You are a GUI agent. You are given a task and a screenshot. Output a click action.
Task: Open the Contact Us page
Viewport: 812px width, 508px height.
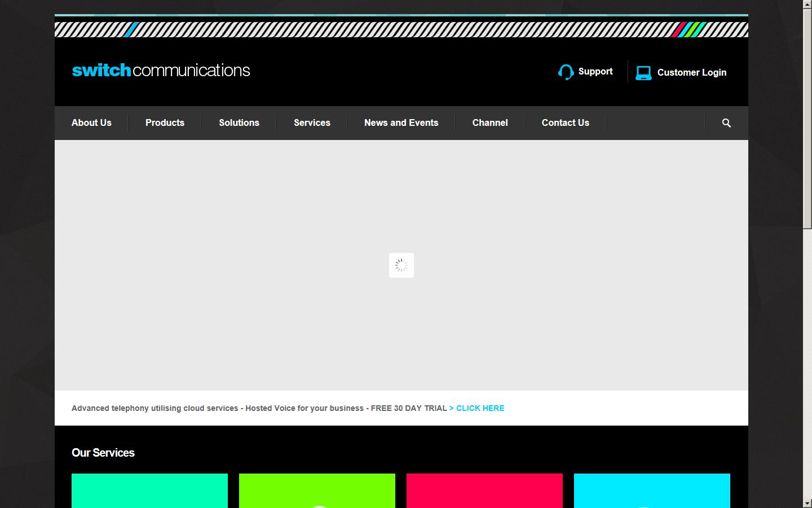point(565,122)
